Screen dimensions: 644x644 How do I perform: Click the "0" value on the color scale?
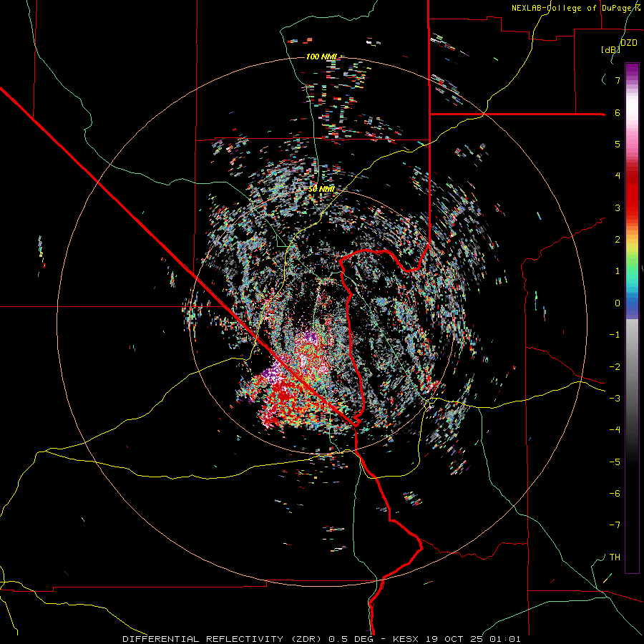pyautogui.click(x=618, y=303)
